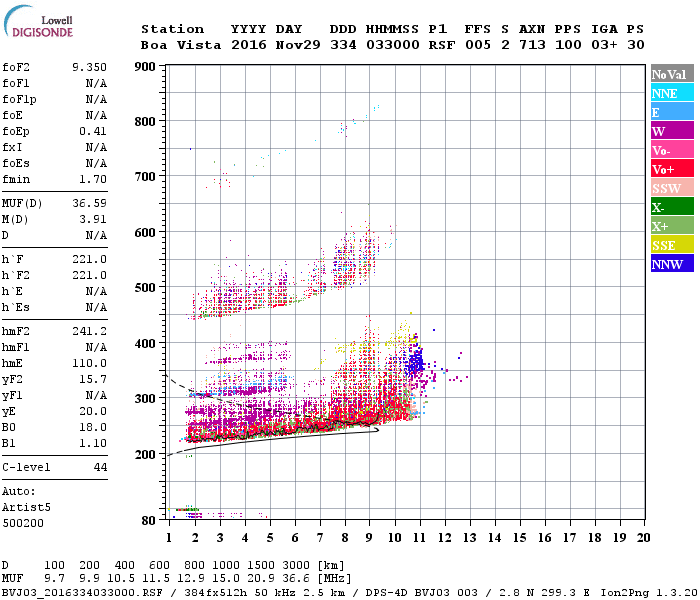The height and width of the screenshot is (600, 700).
Task: Click the Boa Vista station name
Action: [x=181, y=45]
